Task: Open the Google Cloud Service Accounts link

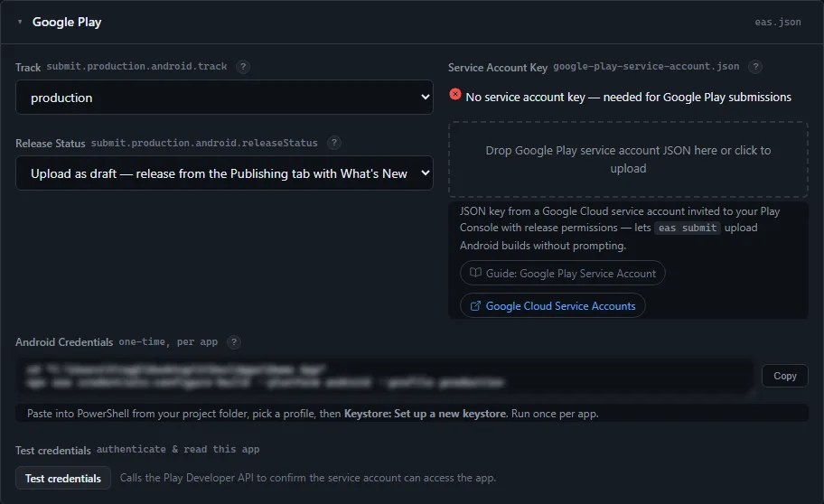Action: [552, 306]
